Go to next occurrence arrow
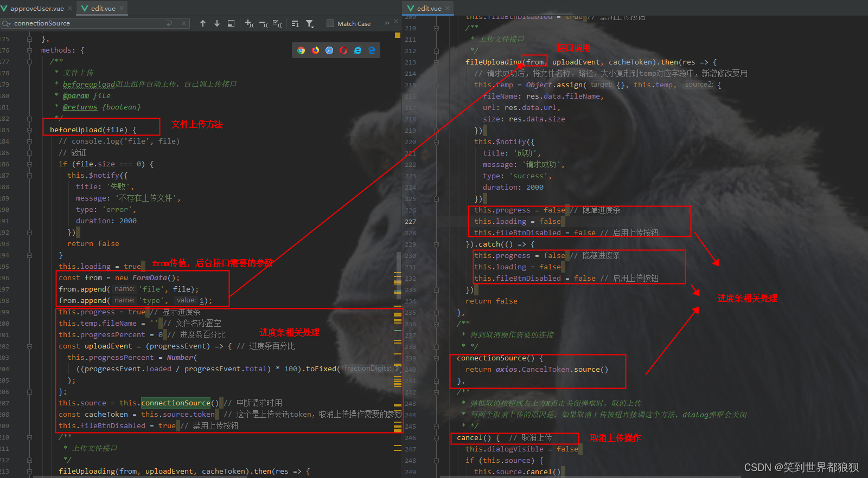The width and height of the screenshot is (868, 478). [217, 23]
